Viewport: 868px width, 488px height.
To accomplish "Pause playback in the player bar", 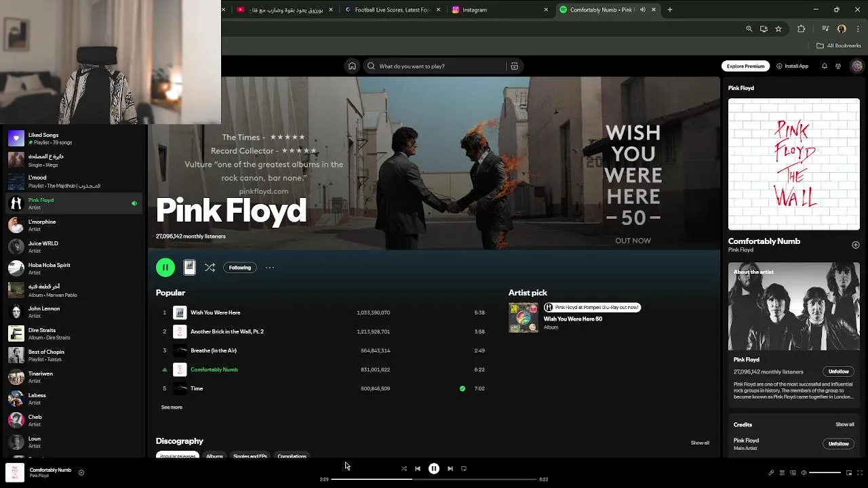I will [x=434, y=468].
